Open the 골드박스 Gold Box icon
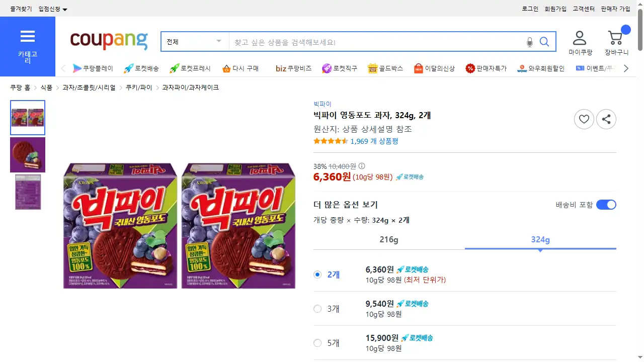Screen dimensions: 644x362 click(372, 68)
